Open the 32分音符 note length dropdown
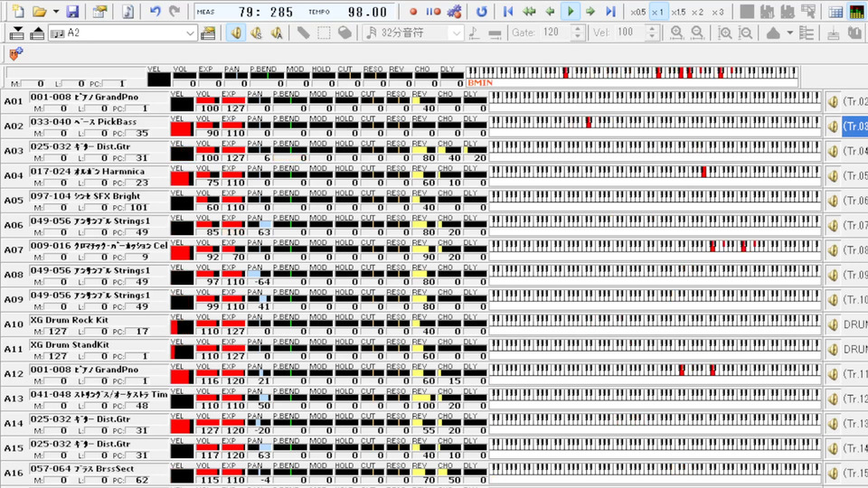Image resolution: width=868 pixels, height=488 pixels. click(413, 33)
